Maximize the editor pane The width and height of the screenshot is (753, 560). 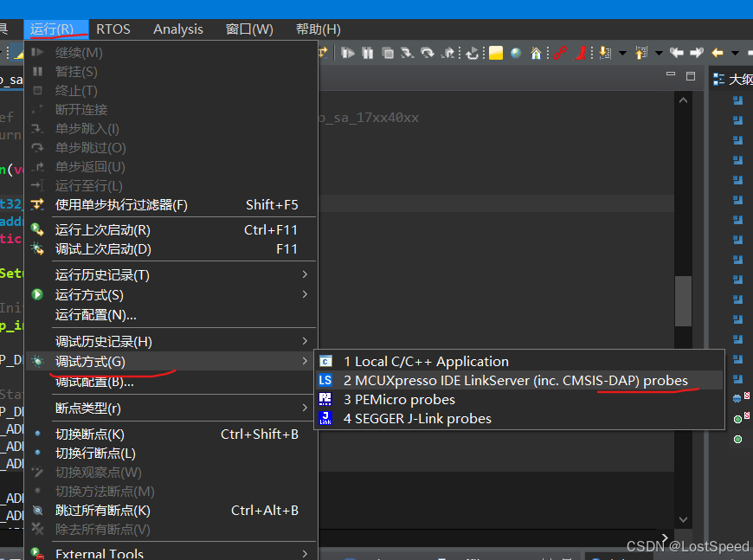click(x=691, y=76)
